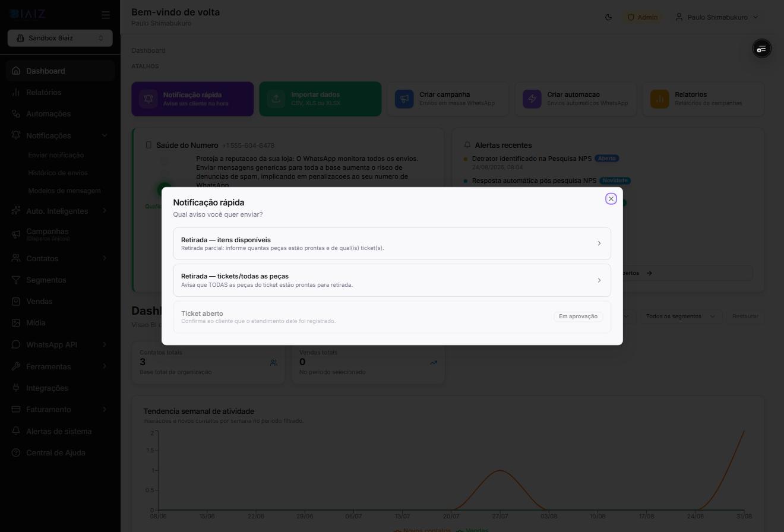784x532 pixels.
Task: Close the Notificação rápida dialog
Action: pos(611,199)
